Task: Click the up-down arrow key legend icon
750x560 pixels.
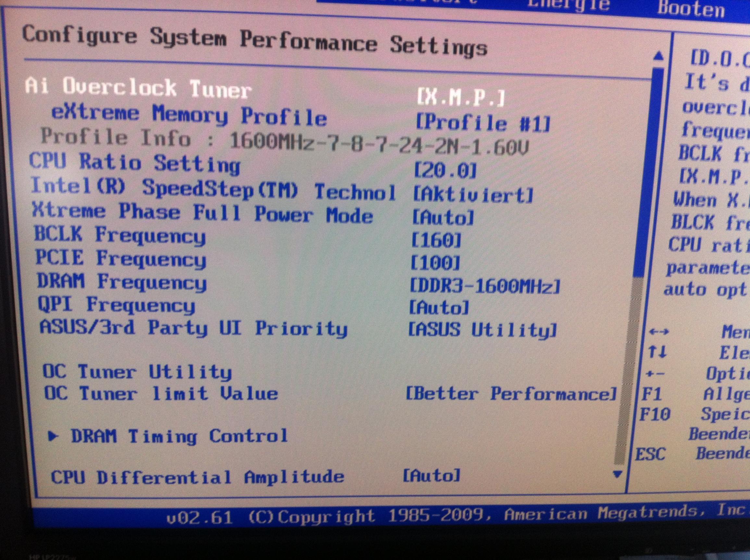Action: click(657, 352)
